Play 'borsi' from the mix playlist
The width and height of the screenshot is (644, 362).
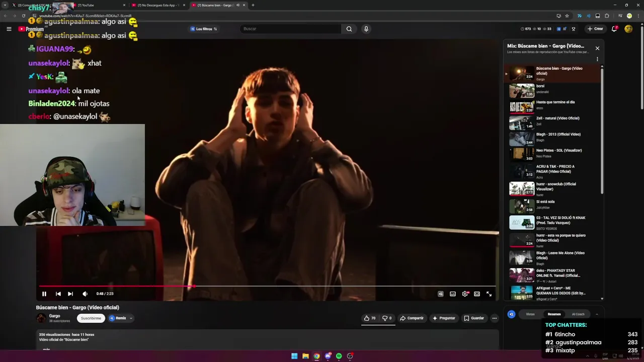pyautogui.click(x=552, y=90)
